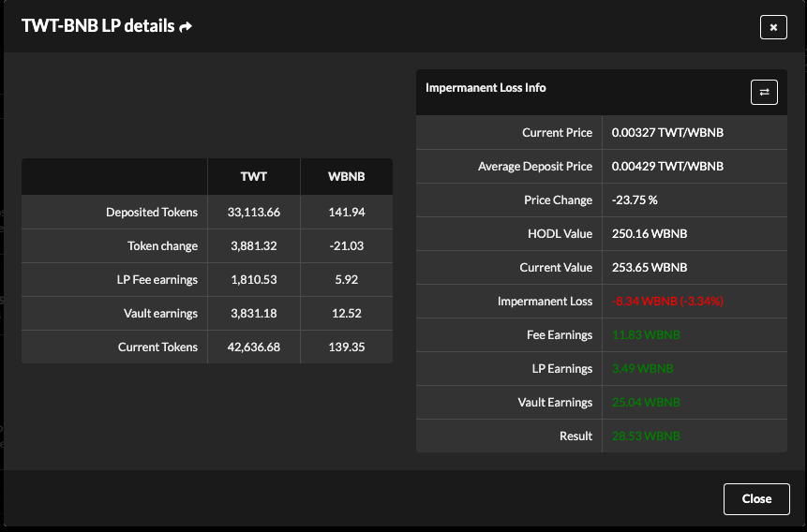Click the Impermanent Loss row label
This screenshot has height=532, width=807.
545,301
